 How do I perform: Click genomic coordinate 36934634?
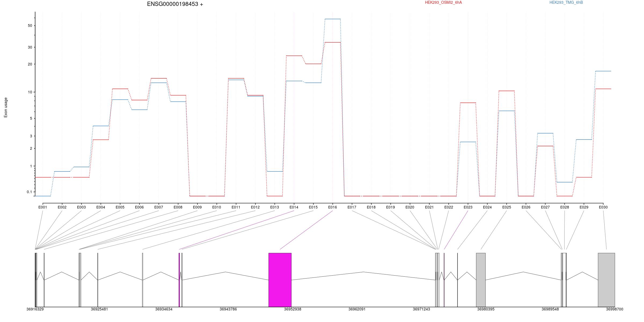pyautogui.click(x=164, y=309)
